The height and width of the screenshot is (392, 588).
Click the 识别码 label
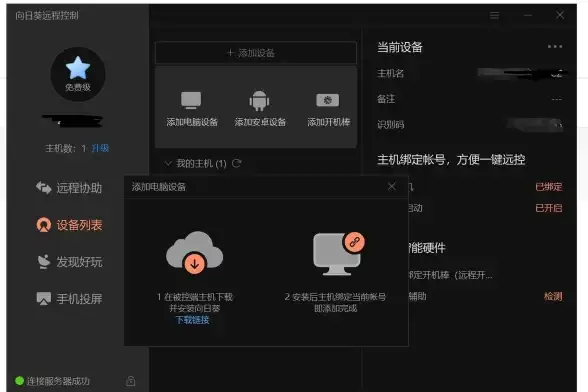point(390,125)
